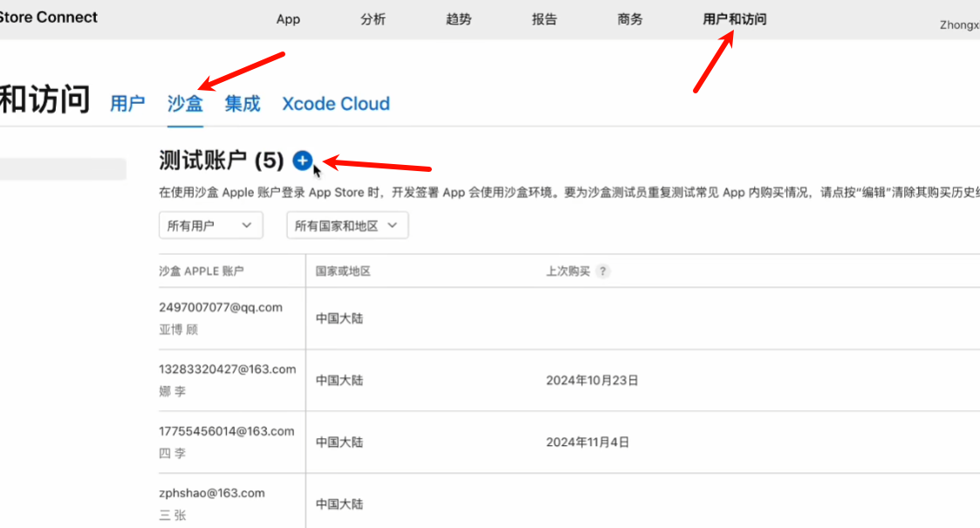This screenshot has height=528, width=980.
Task: Click the name 亚博 顾
Action: point(178,329)
